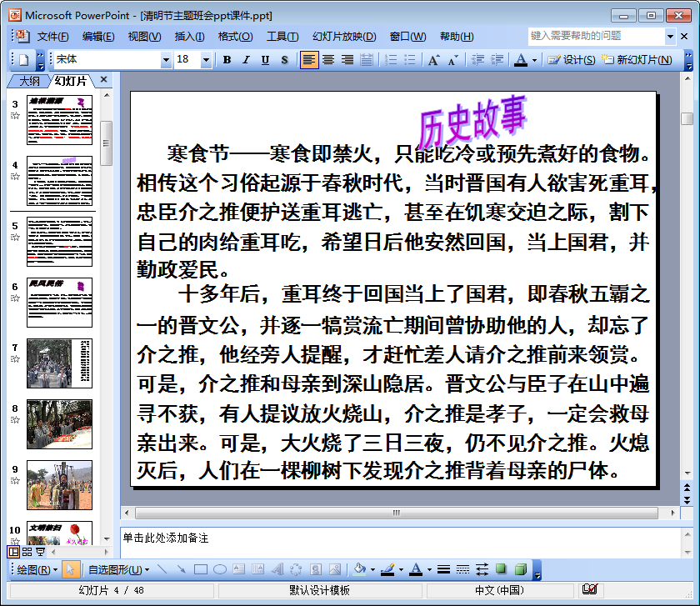
Task: Toggle Italic formatting
Action: click(246, 59)
